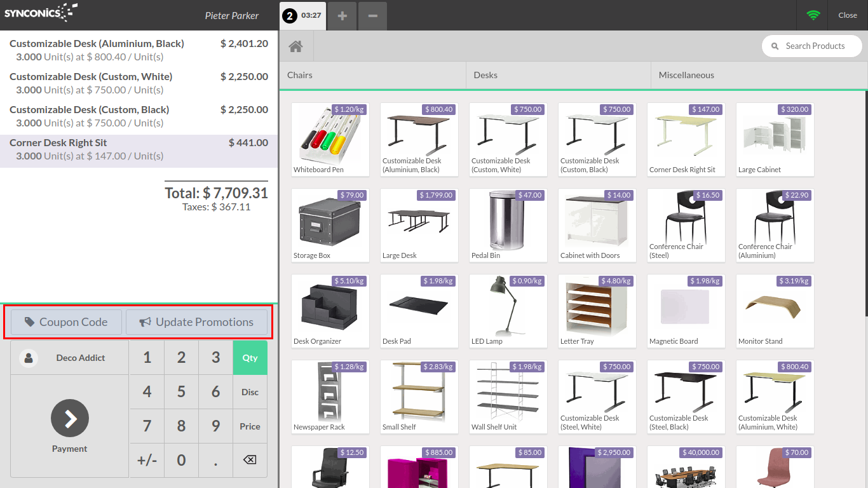Add a new order with the plus button
This screenshot has height=488, width=868.
342,15
